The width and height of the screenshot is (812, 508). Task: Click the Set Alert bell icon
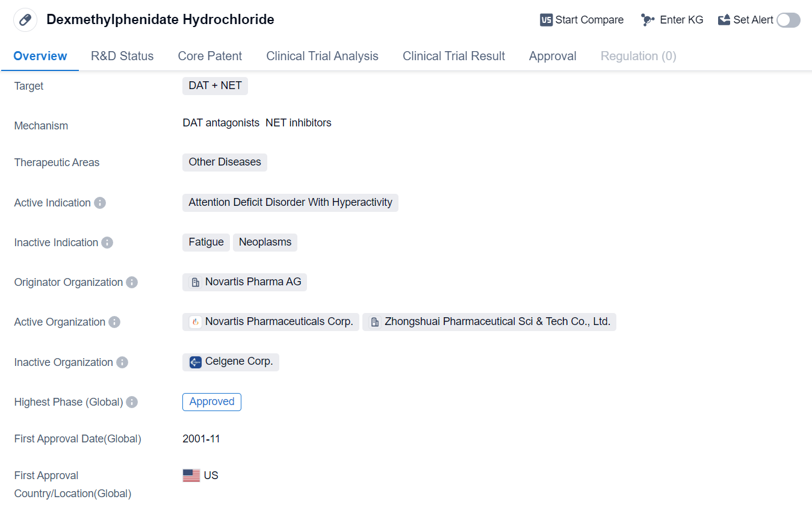pos(724,20)
